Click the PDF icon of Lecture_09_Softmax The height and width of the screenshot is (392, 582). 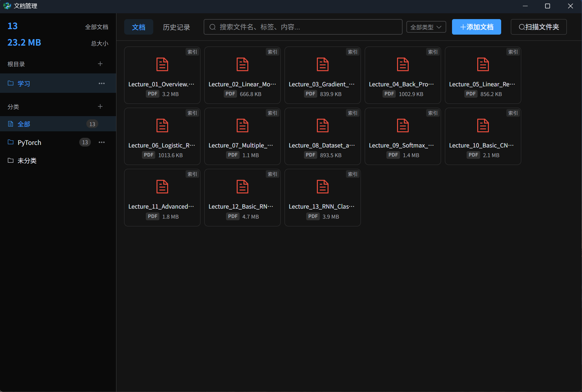[403, 125]
